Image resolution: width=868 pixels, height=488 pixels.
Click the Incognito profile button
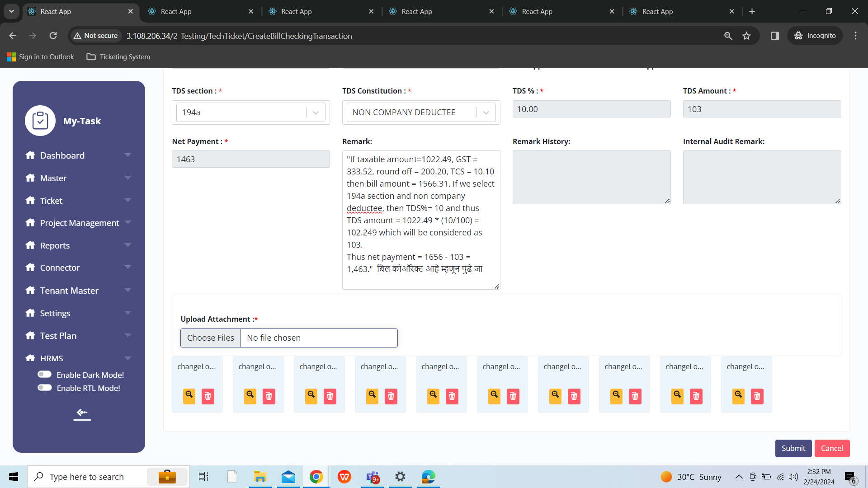(x=815, y=36)
